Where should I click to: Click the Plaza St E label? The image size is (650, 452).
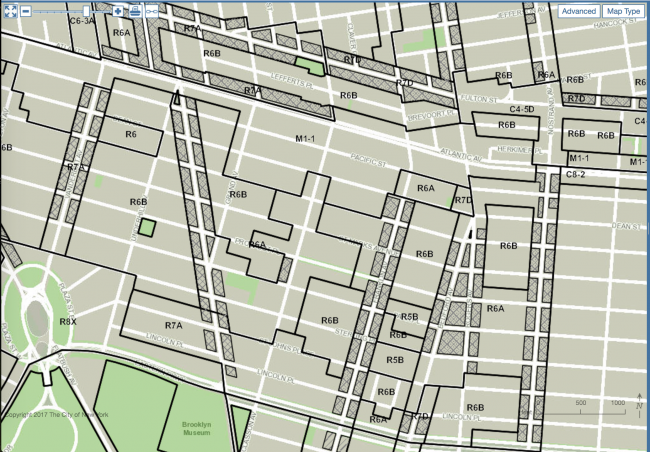(x=65, y=296)
